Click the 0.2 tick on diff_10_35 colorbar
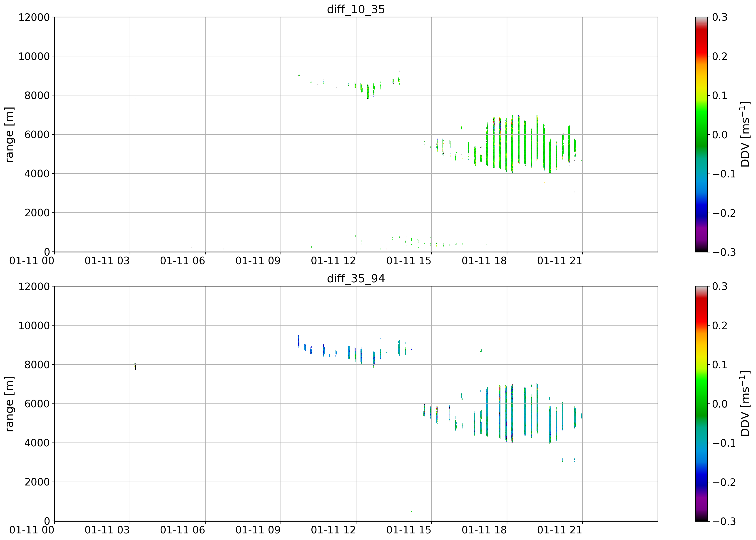 click(x=720, y=56)
